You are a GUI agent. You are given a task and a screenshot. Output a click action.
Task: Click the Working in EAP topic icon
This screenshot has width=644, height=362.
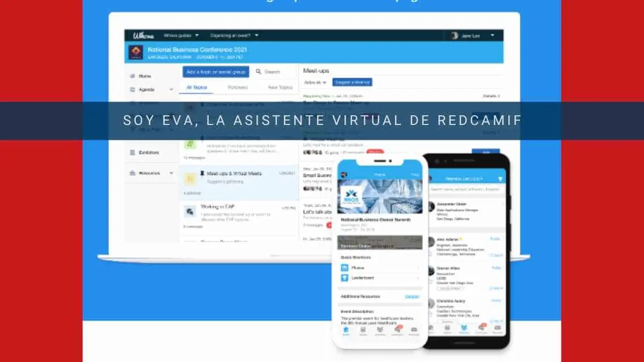(x=190, y=211)
